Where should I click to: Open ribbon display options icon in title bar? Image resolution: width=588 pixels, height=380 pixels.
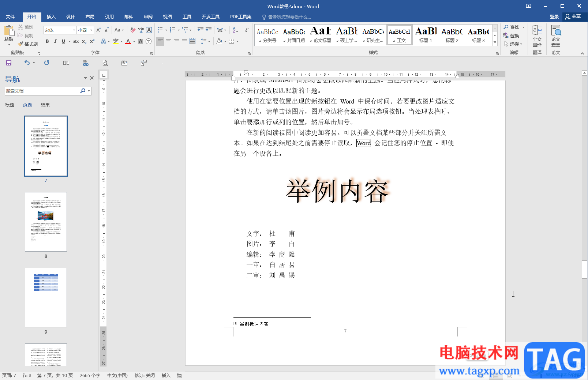coord(528,6)
